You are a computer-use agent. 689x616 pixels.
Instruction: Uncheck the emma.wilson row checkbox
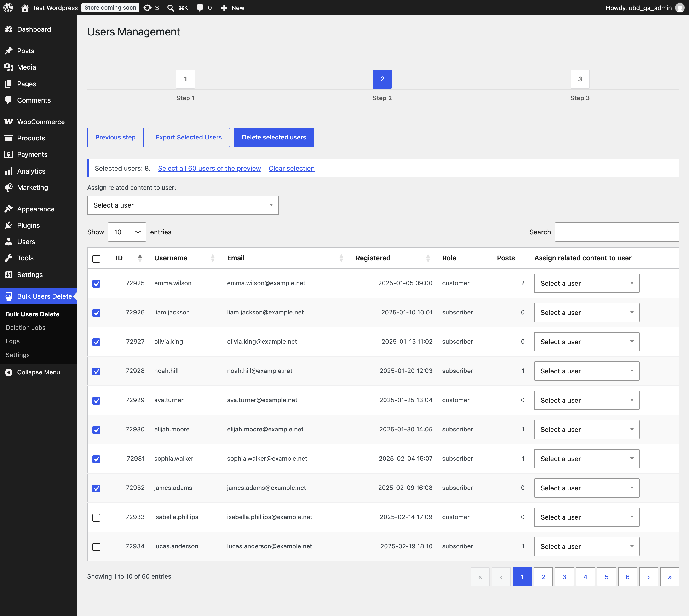point(96,284)
